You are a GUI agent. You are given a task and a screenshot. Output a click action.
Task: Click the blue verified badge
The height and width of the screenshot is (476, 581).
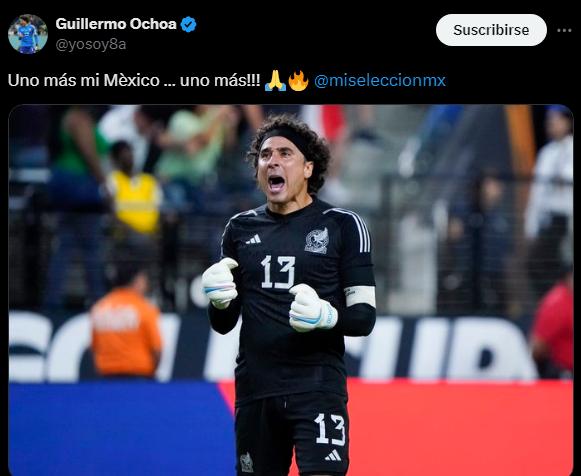pyautogui.click(x=188, y=24)
